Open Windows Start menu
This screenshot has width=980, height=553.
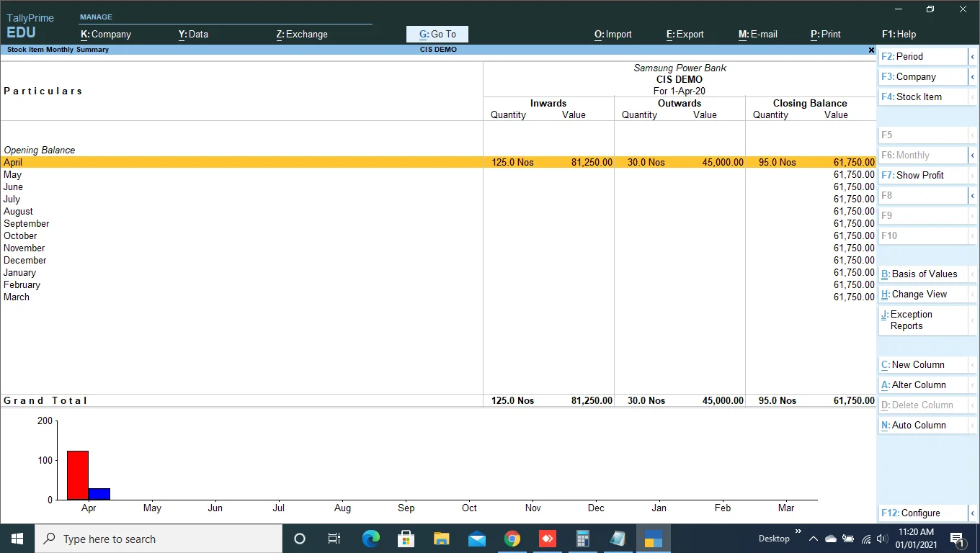pyautogui.click(x=17, y=539)
